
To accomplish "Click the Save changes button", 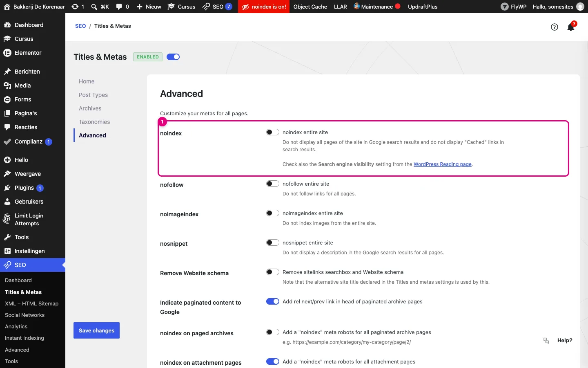I will point(96,330).
